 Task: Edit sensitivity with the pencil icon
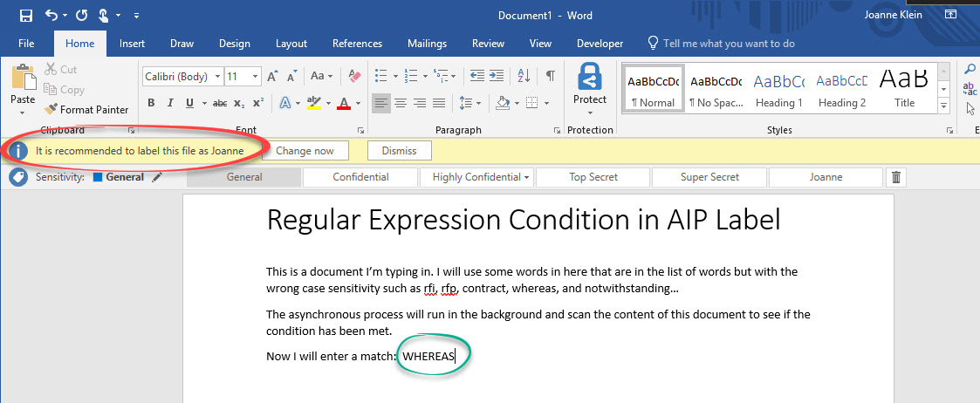(x=157, y=177)
